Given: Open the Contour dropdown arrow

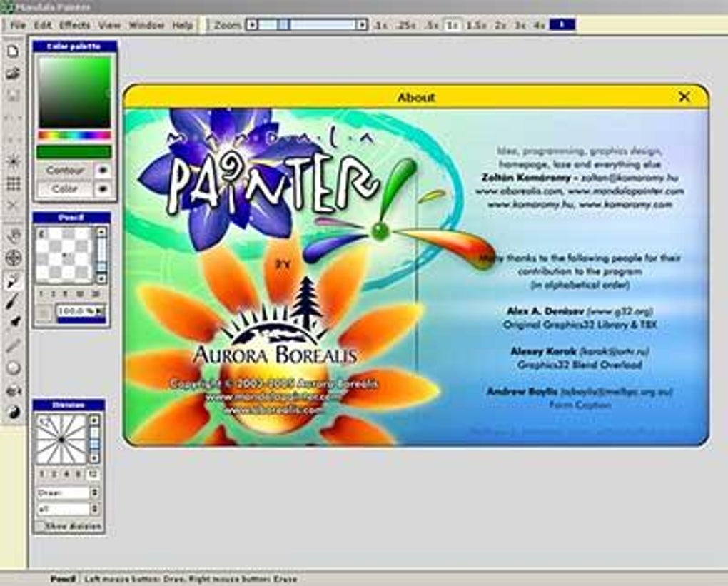Looking at the screenshot, I should [x=103, y=171].
